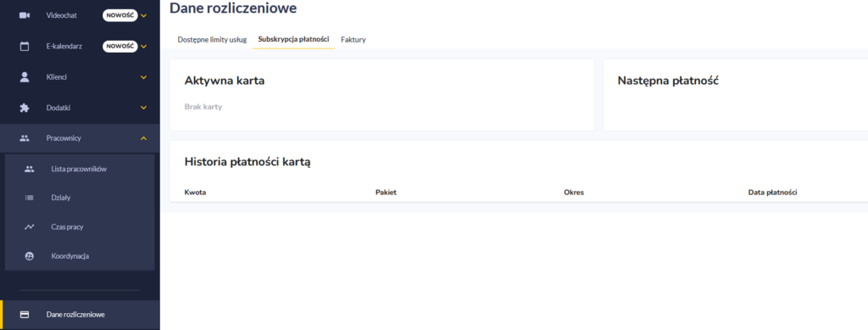The height and width of the screenshot is (330, 868).
Task: Expand the E-kalendarz menu chevron
Action: point(144,47)
